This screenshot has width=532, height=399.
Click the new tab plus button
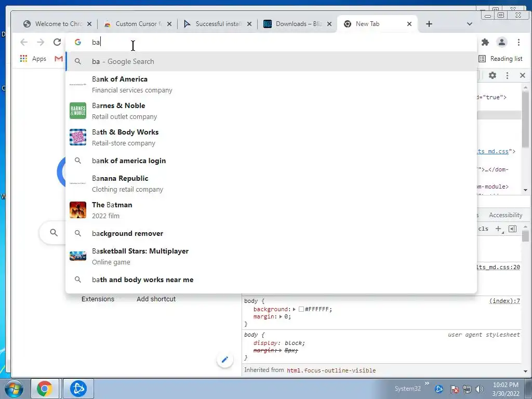[429, 24]
